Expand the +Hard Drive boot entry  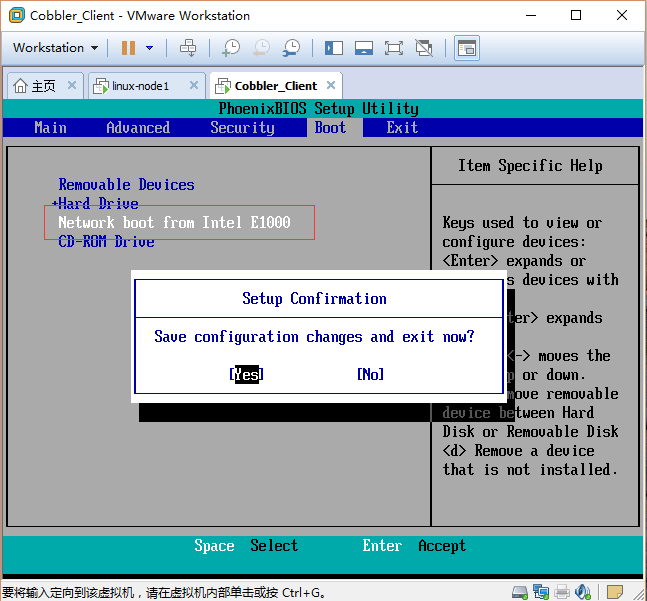(x=95, y=203)
